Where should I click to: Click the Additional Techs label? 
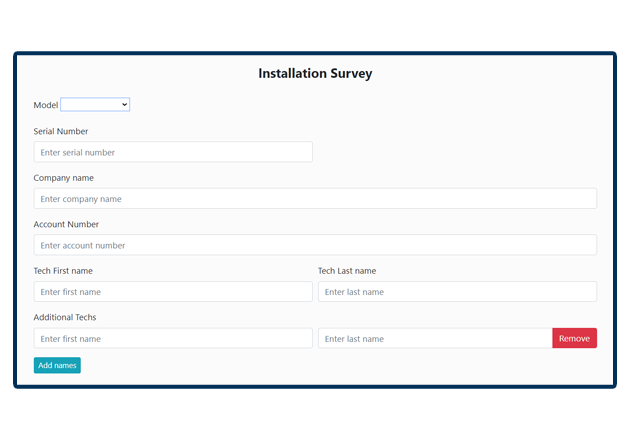coord(65,317)
